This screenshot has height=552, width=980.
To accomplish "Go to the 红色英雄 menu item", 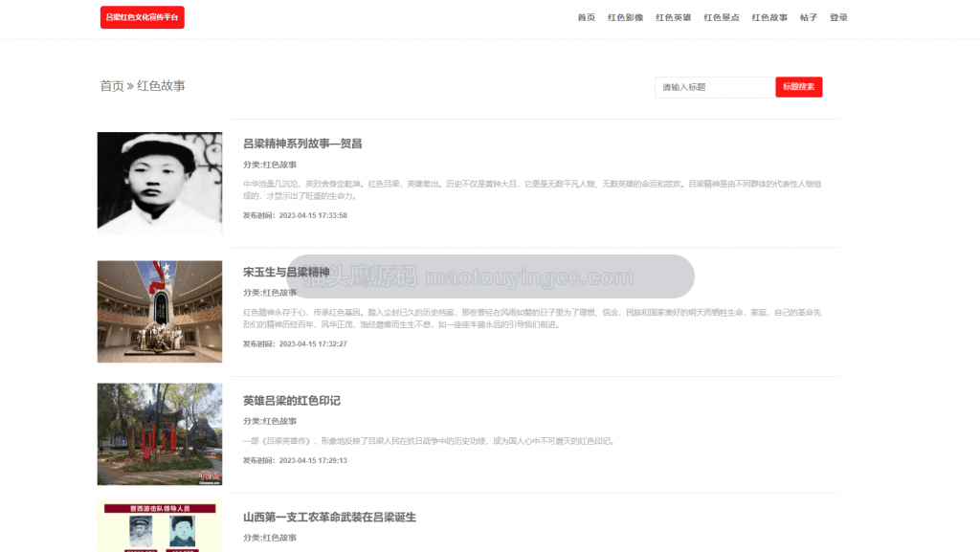I will coord(673,17).
